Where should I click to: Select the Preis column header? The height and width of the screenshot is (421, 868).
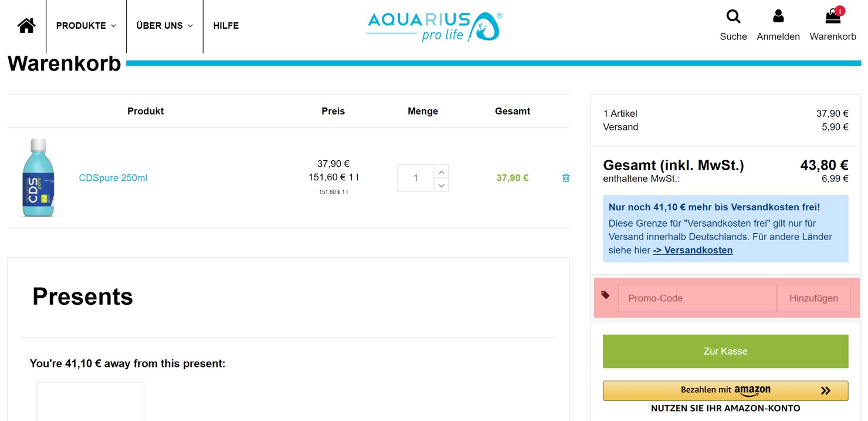(333, 111)
